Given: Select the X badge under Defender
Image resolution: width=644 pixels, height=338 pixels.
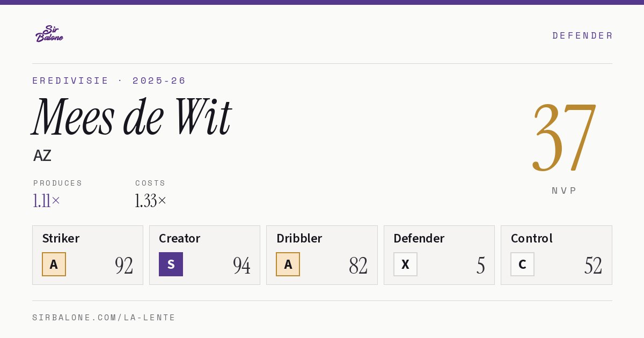Looking at the screenshot, I should pyautogui.click(x=405, y=264).
